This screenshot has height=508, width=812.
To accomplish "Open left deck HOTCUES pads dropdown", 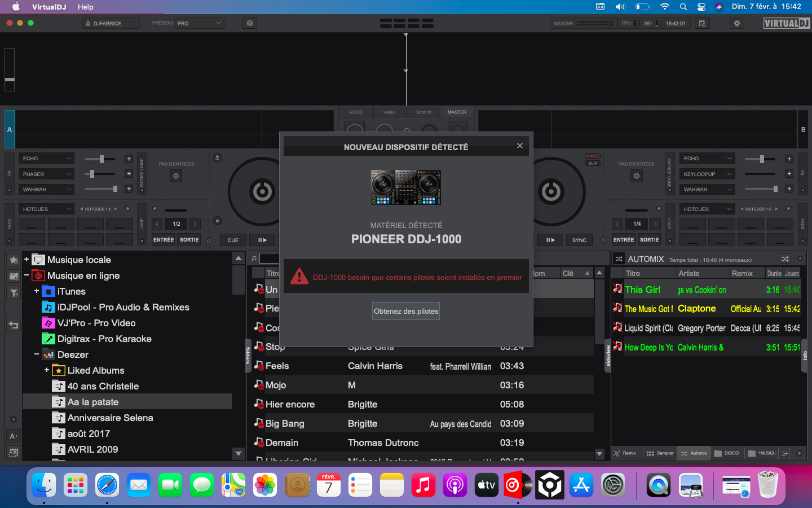I will click(x=47, y=209).
